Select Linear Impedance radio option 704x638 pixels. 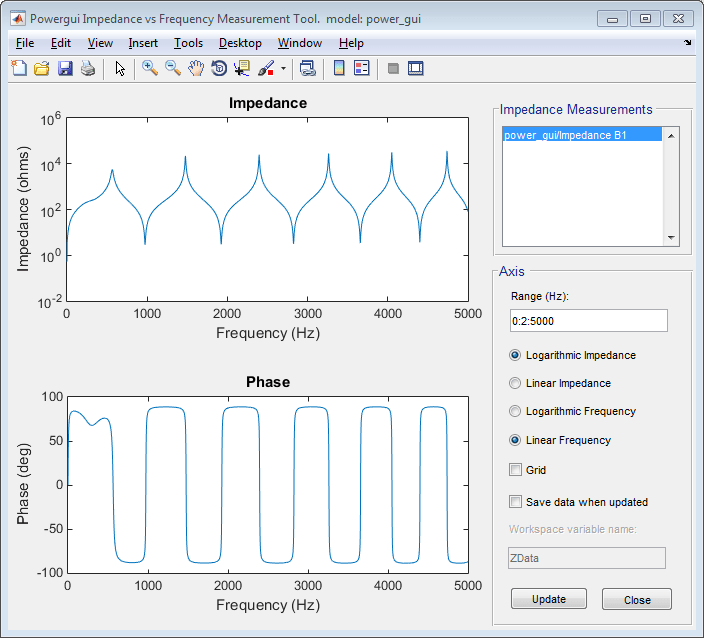point(516,383)
